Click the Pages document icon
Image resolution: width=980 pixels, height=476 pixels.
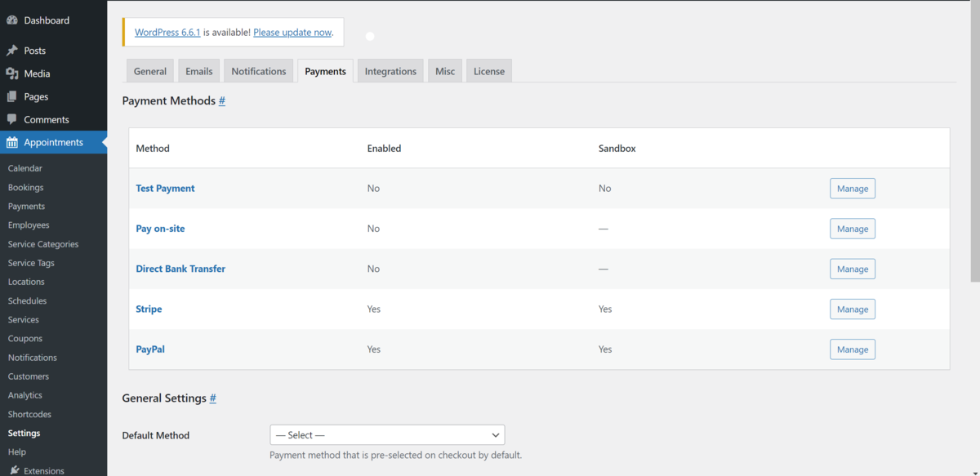point(12,96)
